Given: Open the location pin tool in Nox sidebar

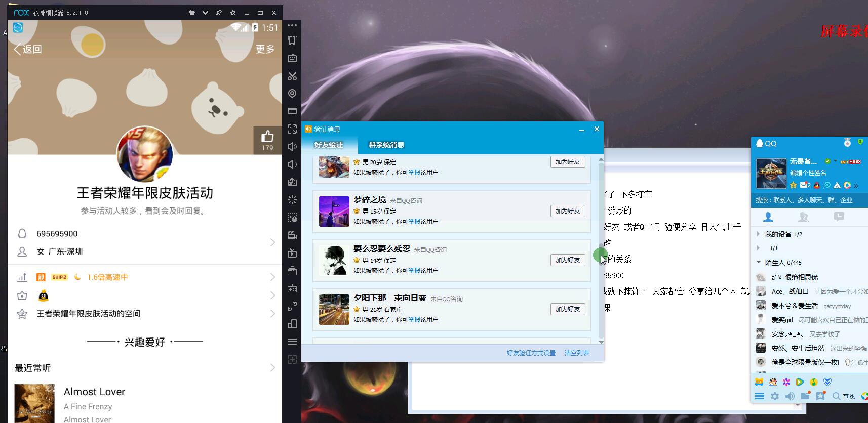Looking at the screenshot, I should tap(292, 94).
